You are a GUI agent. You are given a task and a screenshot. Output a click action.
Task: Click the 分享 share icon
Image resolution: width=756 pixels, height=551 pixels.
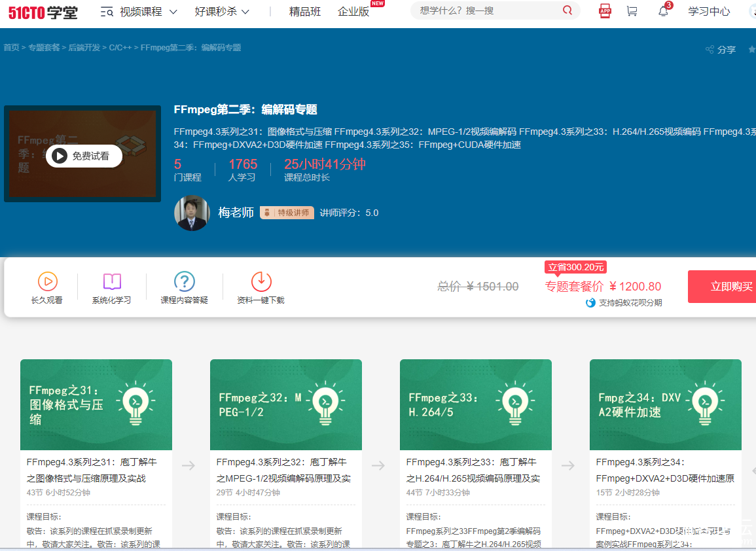coord(710,49)
